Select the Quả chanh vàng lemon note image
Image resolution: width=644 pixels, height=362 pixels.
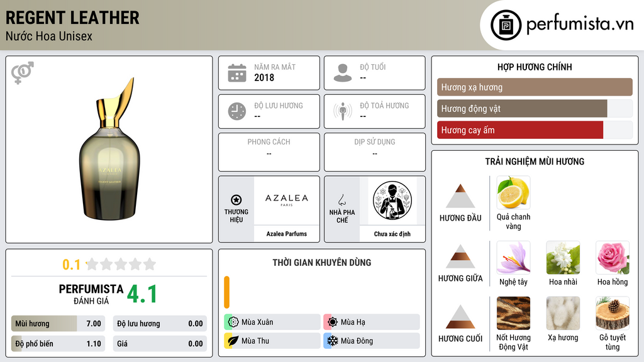click(513, 193)
